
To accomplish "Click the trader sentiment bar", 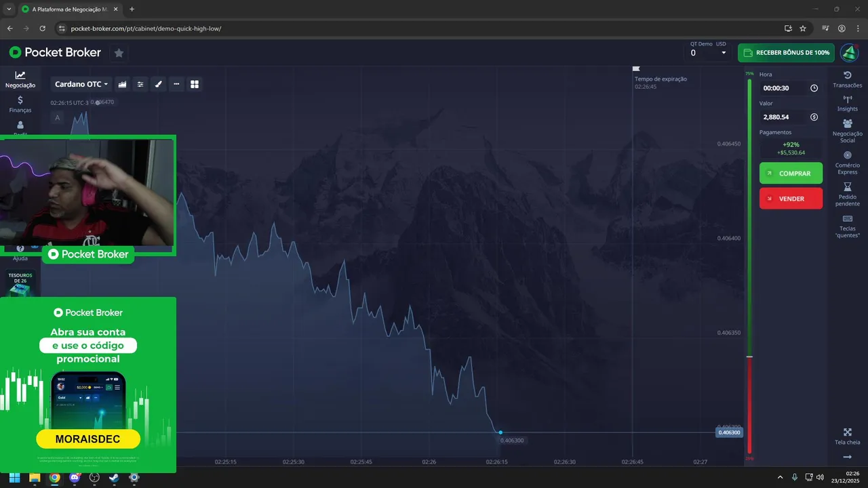I will pos(749,267).
